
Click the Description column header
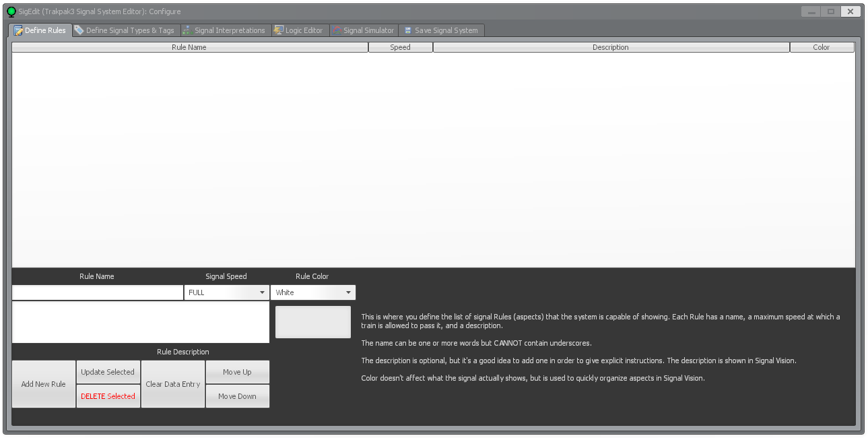[x=611, y=47]
